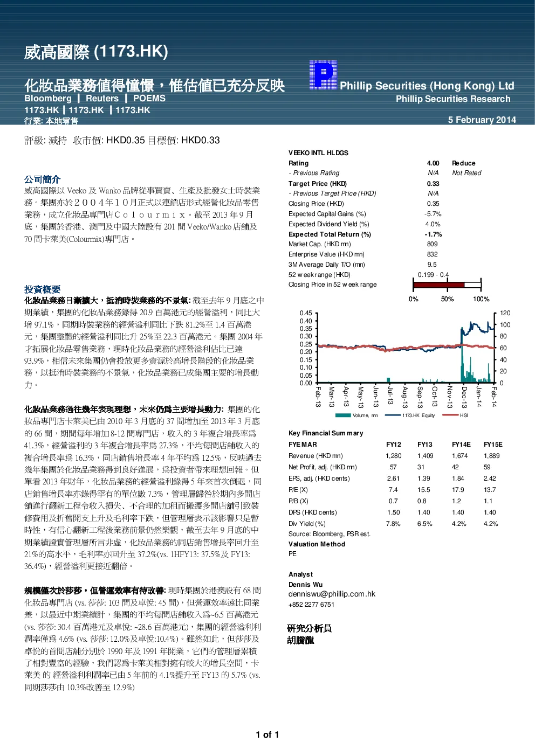
Task: Click FY12 DPS value 1.50
Action: [x=393, y=512]
